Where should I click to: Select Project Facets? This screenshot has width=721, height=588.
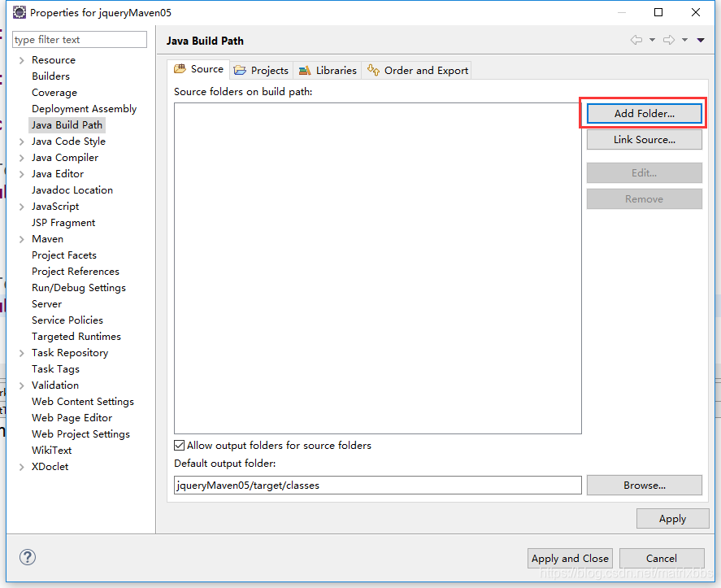point(64,255)
